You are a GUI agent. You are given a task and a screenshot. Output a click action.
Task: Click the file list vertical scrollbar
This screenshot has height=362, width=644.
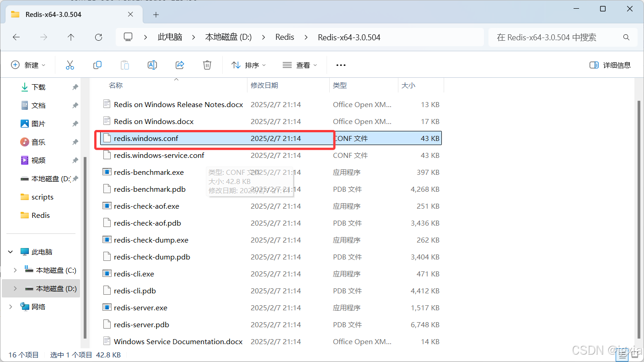click(639, 220)
